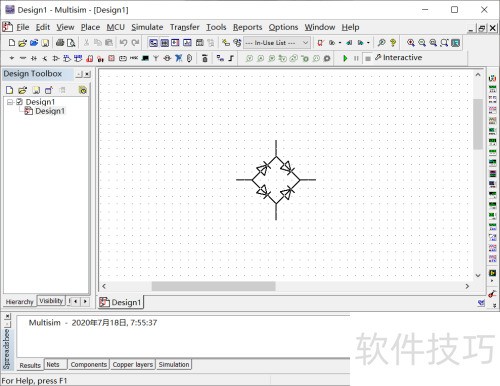Toggle the Design Toolbox panel button

click(x=153, y=43)
